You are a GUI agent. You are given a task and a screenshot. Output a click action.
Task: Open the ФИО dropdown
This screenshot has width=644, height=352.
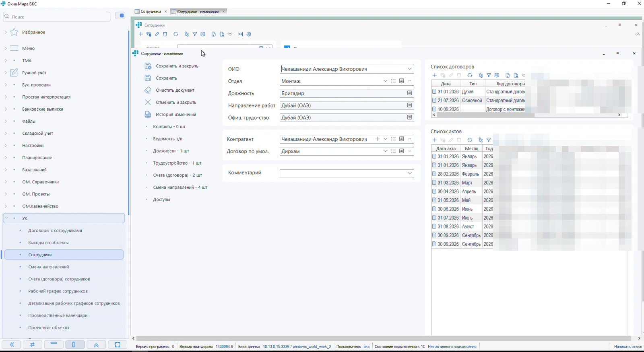tap(410, 69)
